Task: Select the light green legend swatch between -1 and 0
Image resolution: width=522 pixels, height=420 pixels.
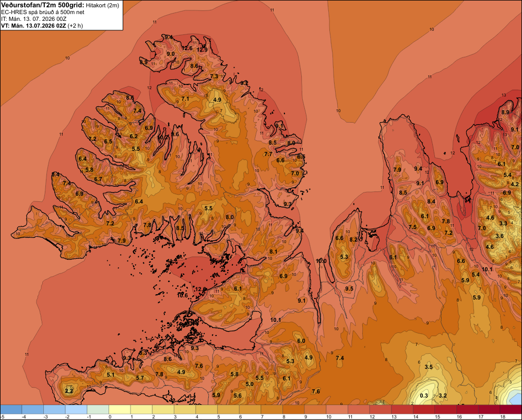Action: coord(98,410)
